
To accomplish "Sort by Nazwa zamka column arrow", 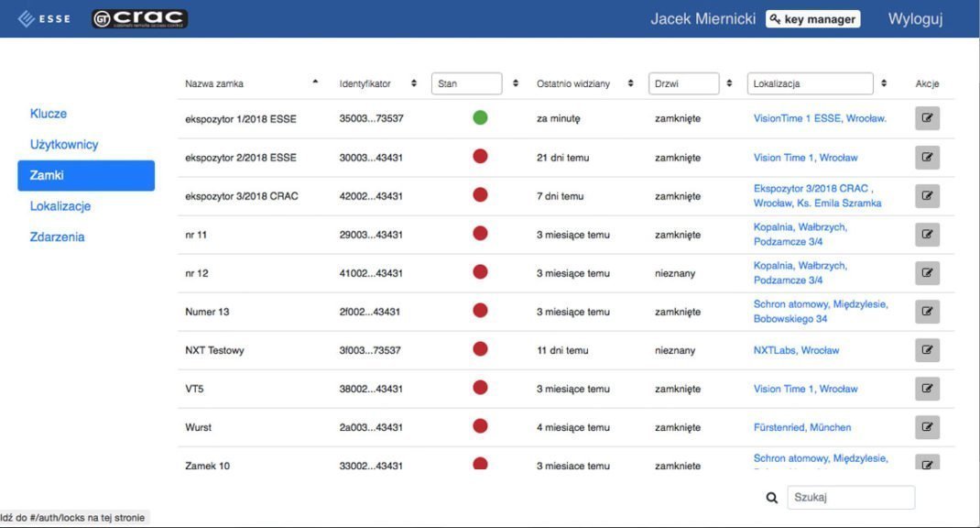I will (x=316, y=82).
